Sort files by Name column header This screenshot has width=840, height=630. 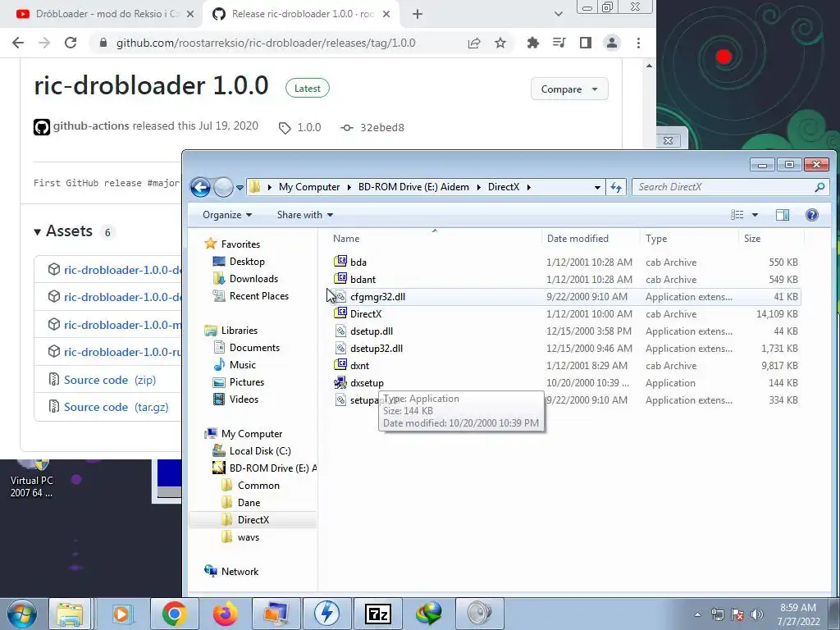coord(435,239)
